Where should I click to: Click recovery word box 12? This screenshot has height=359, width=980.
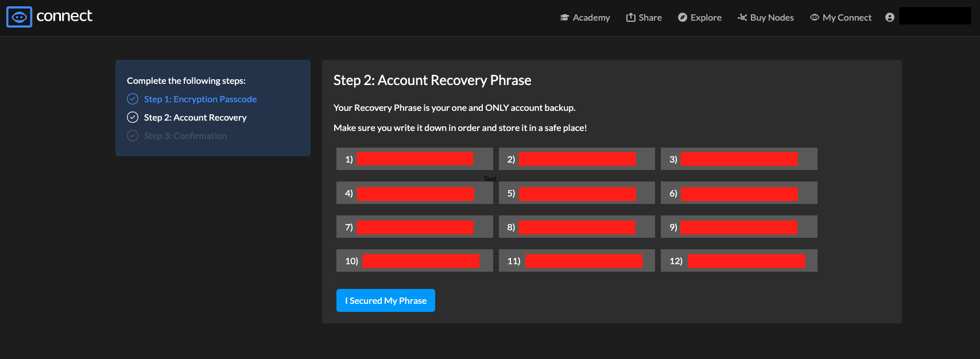point(739,261)
